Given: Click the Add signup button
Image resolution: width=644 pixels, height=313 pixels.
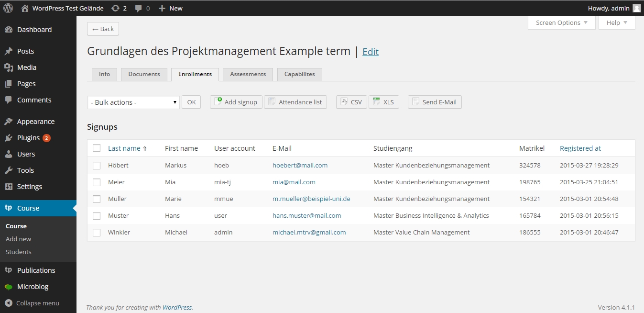Looking at the screenshot, I should click(x=236, y=102).
